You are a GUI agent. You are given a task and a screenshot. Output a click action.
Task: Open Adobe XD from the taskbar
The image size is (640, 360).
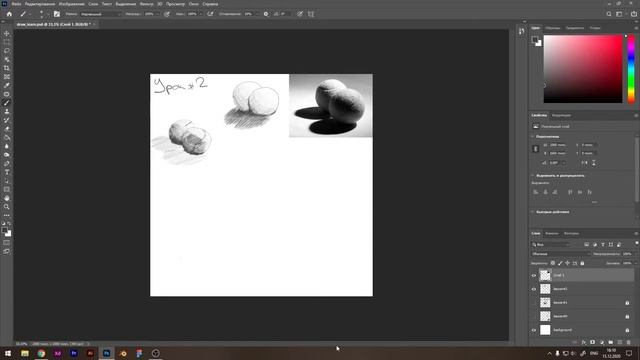(57, 353)
